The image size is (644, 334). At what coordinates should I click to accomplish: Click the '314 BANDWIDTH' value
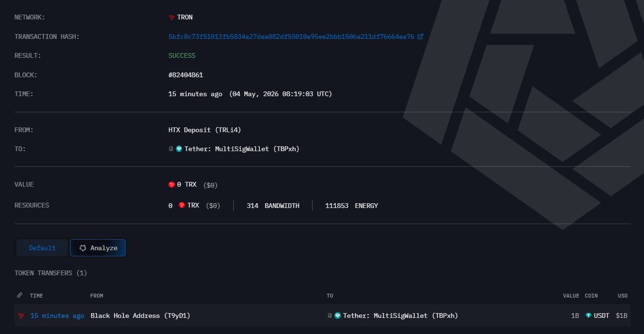click(x=273, y=205)
